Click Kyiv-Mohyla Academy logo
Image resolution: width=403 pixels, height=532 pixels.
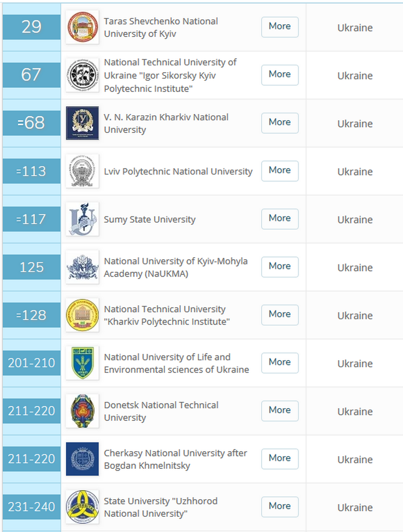point(82,267)
